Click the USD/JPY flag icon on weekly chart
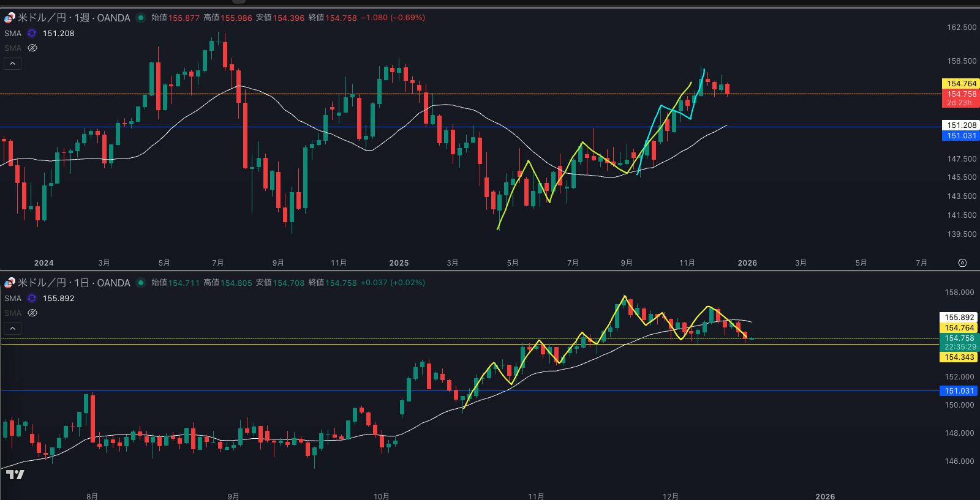Viewport: 980px width, 500px height. (10, 18)
